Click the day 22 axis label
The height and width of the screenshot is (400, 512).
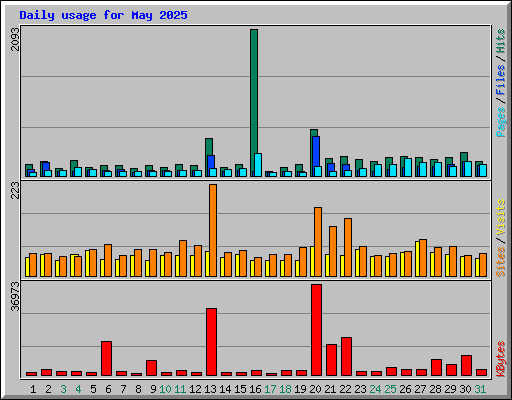point(345,389)
